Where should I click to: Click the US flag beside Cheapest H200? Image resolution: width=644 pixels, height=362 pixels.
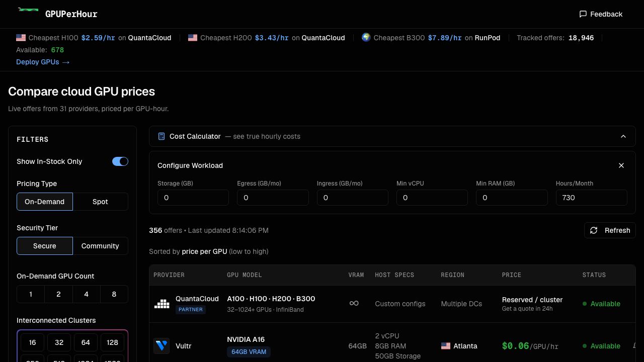point(193,38)
